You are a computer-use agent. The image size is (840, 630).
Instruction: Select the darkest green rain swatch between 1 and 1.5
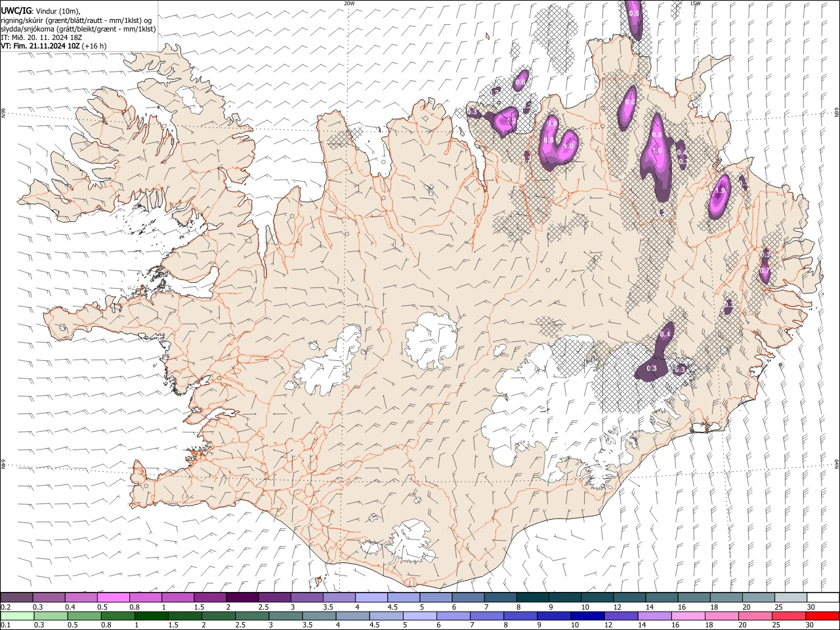pyautogui.click(x=152, y=616)
